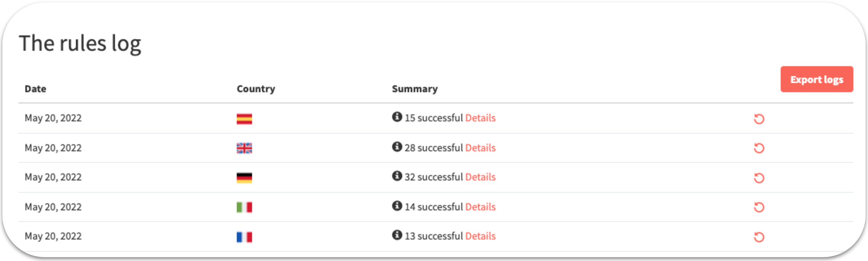This screenshot has width=868, height=261.
Task: Click info icon beside 32 successful
Action: pyautogui.click(x=397, y=176)
